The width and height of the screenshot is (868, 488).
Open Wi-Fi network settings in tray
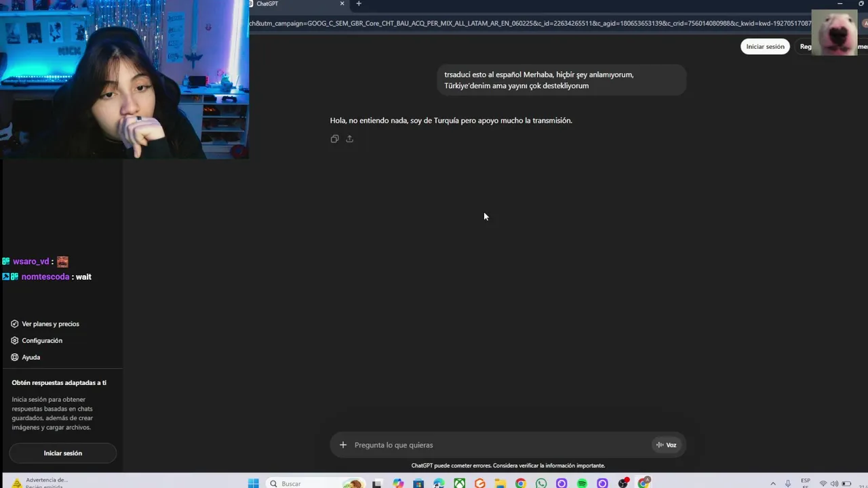click(823, 484)
